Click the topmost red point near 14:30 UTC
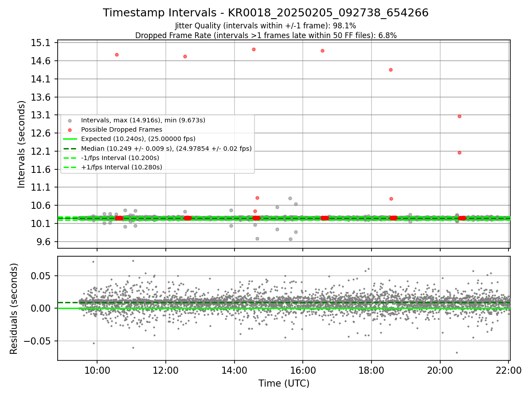 pyautogui.click(x=254, y=49)
